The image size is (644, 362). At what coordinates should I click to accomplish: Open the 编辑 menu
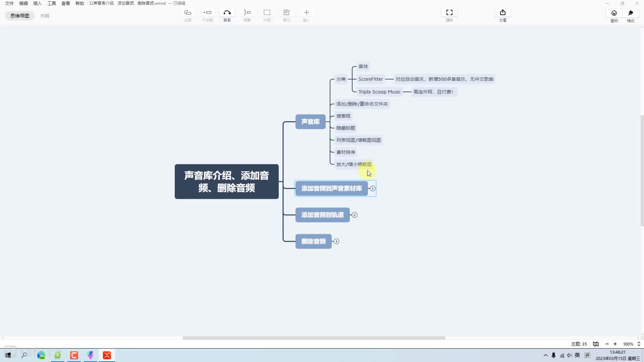(23, 3)
